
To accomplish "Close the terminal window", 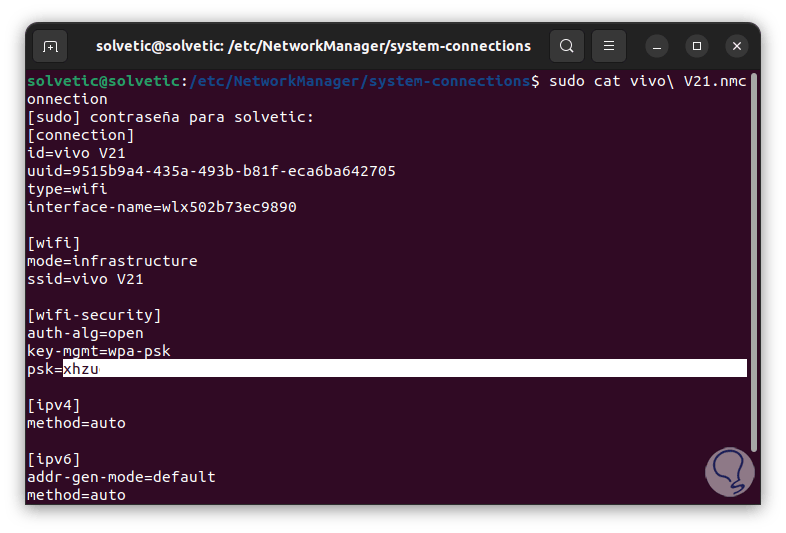I will click(x=737, y=46).
